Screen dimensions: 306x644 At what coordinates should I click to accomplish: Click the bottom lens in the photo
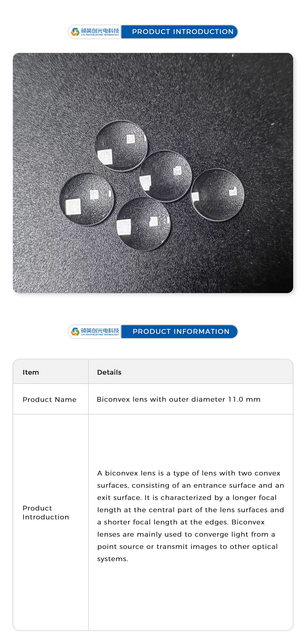(x=143, y=224)
